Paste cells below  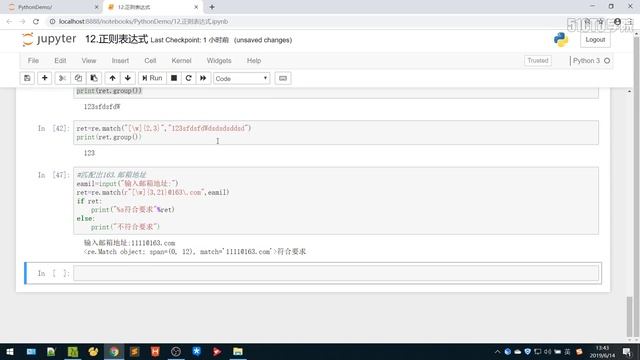tap(94, 78)
